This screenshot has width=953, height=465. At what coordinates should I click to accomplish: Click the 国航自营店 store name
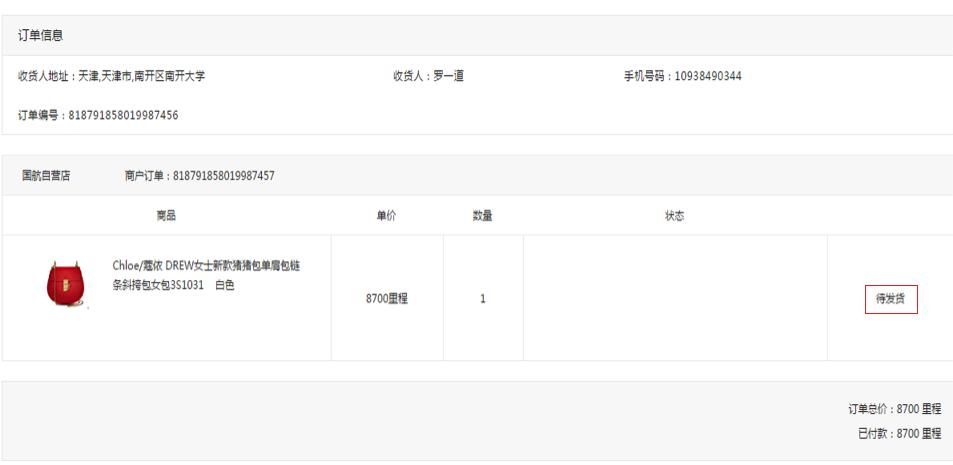click(46, 176)
